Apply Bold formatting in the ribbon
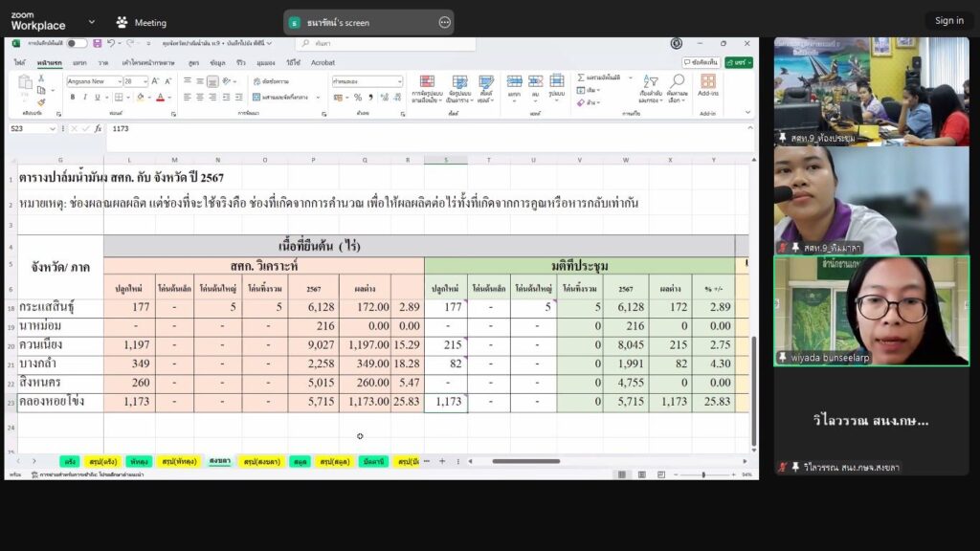 [72, 97]
